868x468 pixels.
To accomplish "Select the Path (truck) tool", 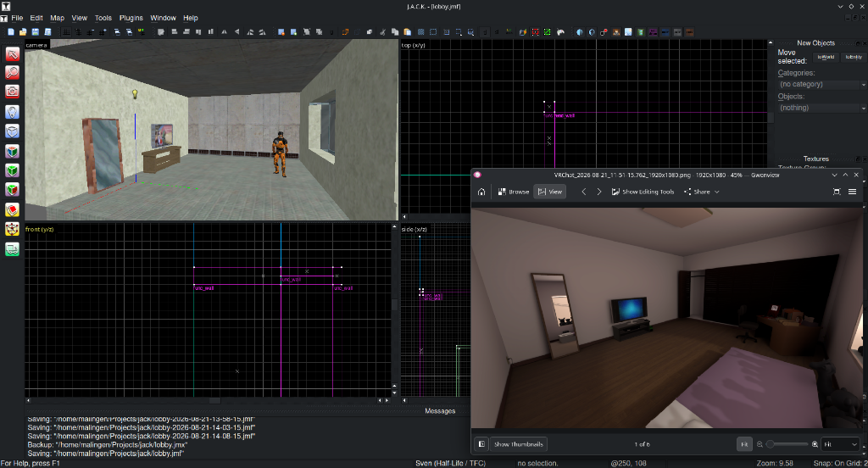I will pos(12,249).
